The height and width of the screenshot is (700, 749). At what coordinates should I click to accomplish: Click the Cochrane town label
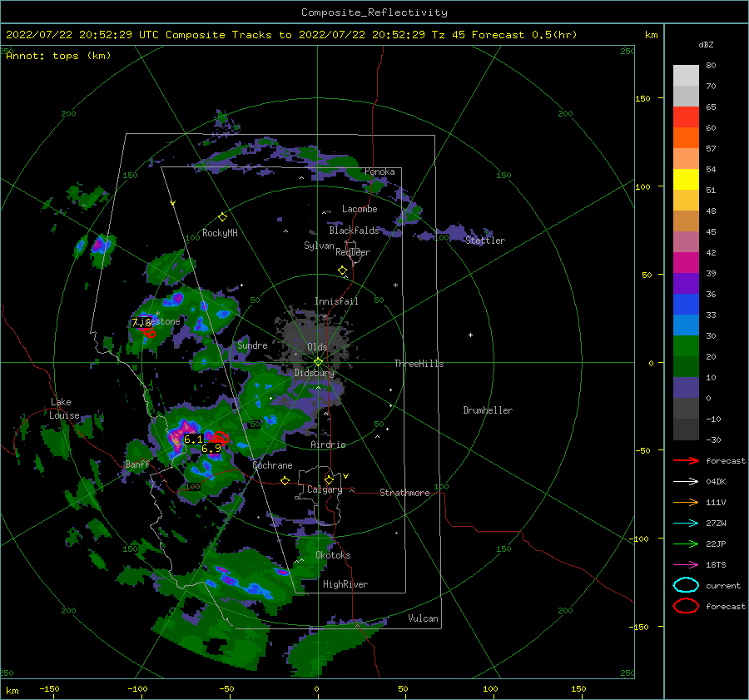coord(272,465)
